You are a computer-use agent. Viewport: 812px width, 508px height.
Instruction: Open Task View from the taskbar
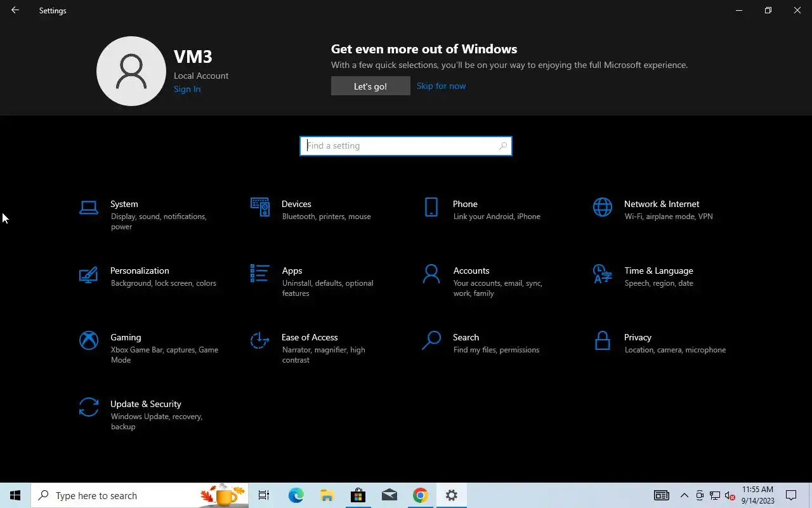pyautogui.click(x=264, y=495)
